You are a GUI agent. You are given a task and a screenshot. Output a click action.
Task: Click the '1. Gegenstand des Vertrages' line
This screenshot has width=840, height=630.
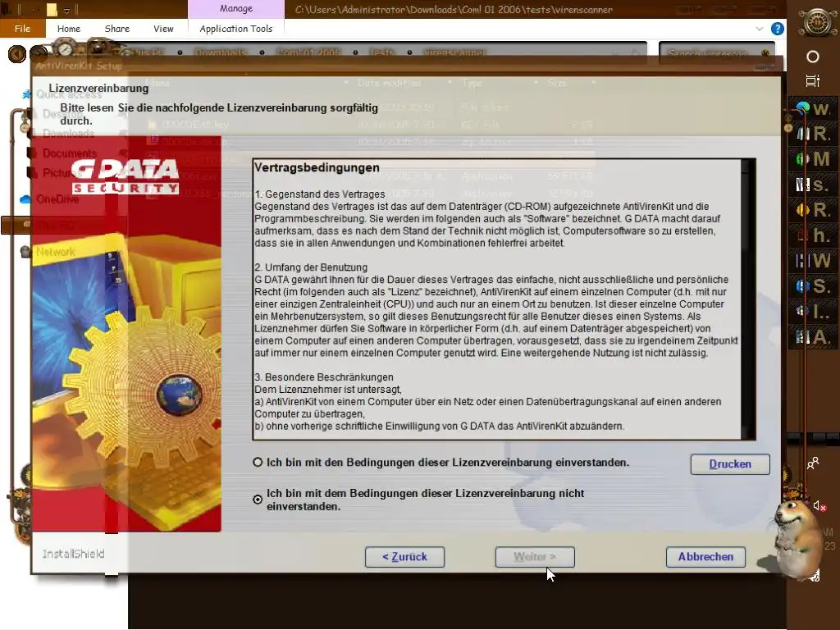pyautogui.click(x=320, y=194)
